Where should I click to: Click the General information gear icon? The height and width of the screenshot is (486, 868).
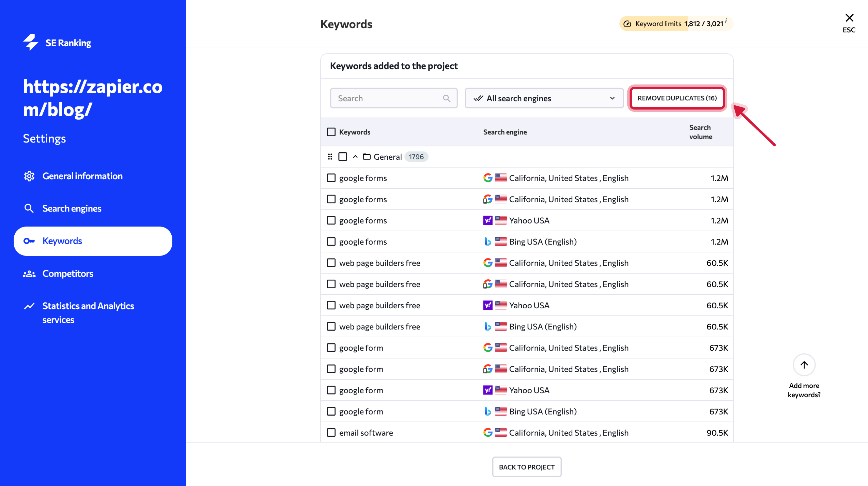tap(29, 176)
